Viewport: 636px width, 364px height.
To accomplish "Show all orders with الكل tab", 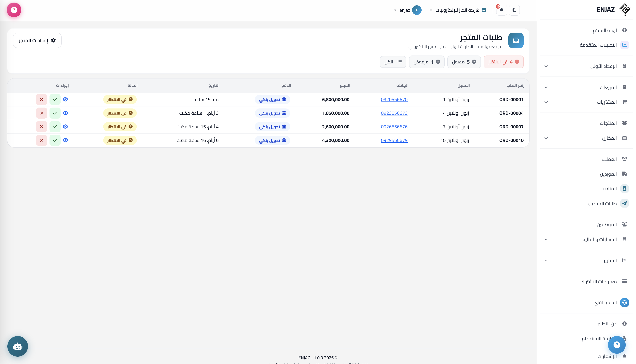I will pyautogui.click(x=393, y=62).
